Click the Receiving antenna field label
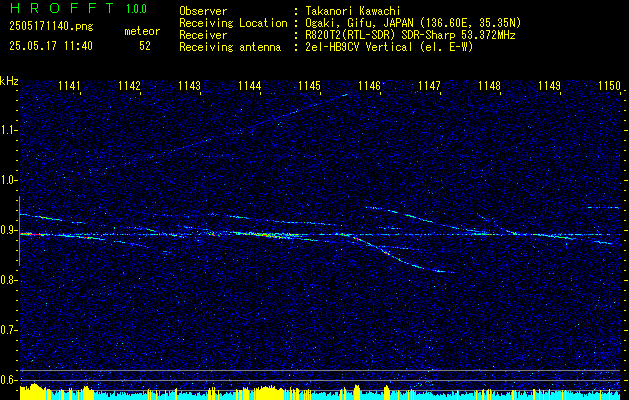The height and width of the screenshot is (400, 629). point(230,47)
